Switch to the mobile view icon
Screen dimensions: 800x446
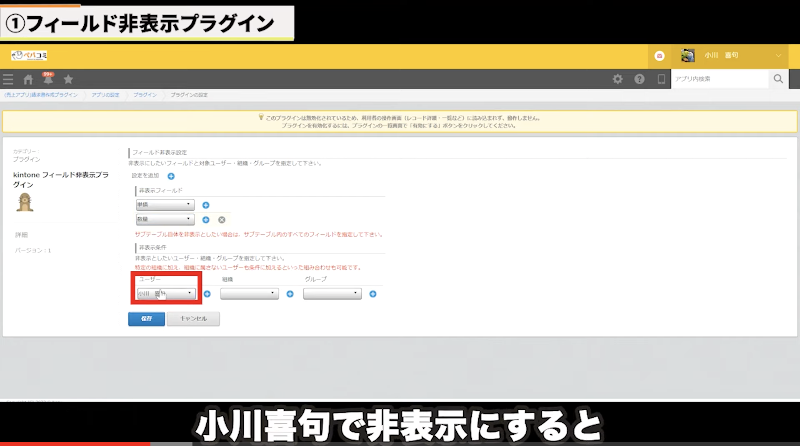click(x=660, y=79)
